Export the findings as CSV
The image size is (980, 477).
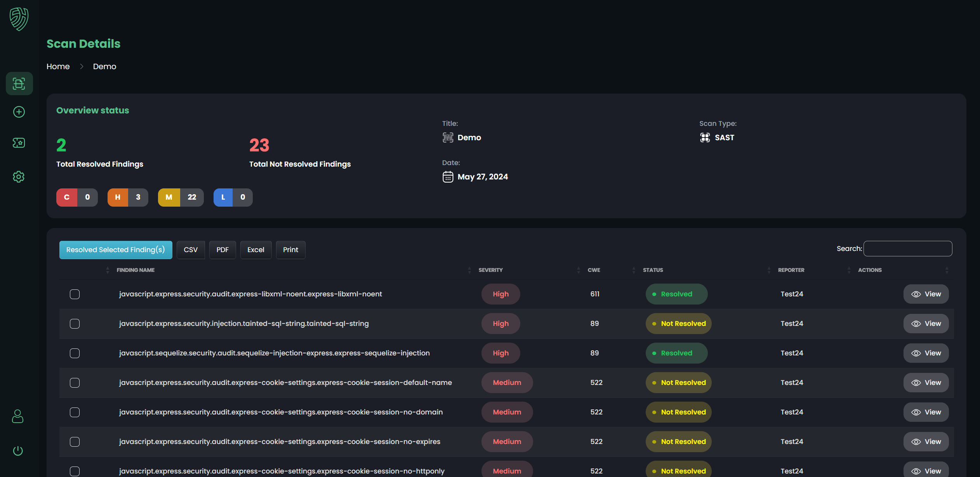[x=190, y=250]
